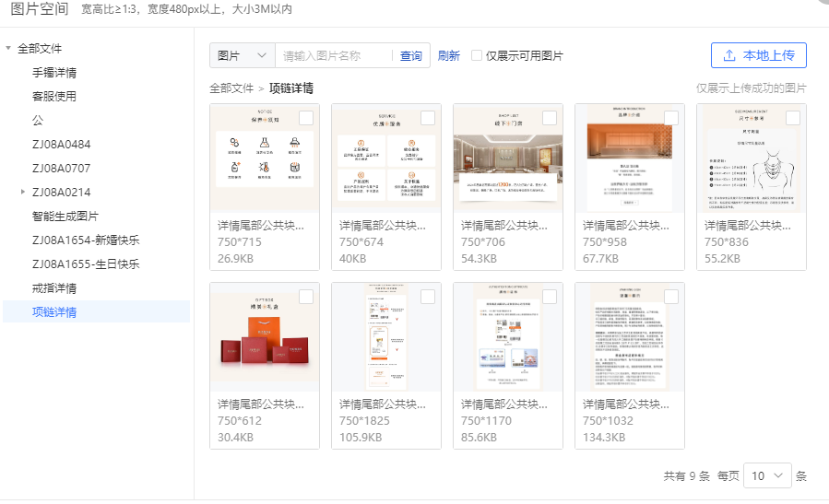Collapse the 全部文件 tree root
The image size is (829, 504).
click(8, 48)
